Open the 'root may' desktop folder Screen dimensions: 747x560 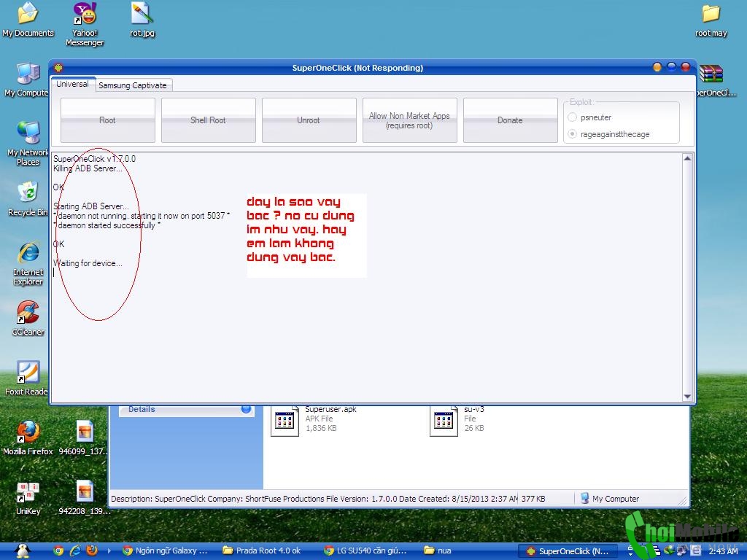(x=711, y=20)
